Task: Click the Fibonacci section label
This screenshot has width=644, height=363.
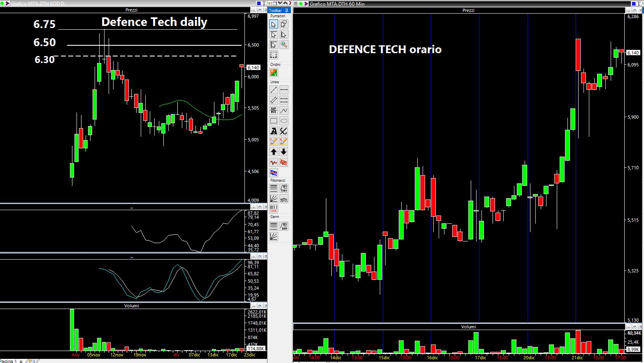Action: coord(278,180)
